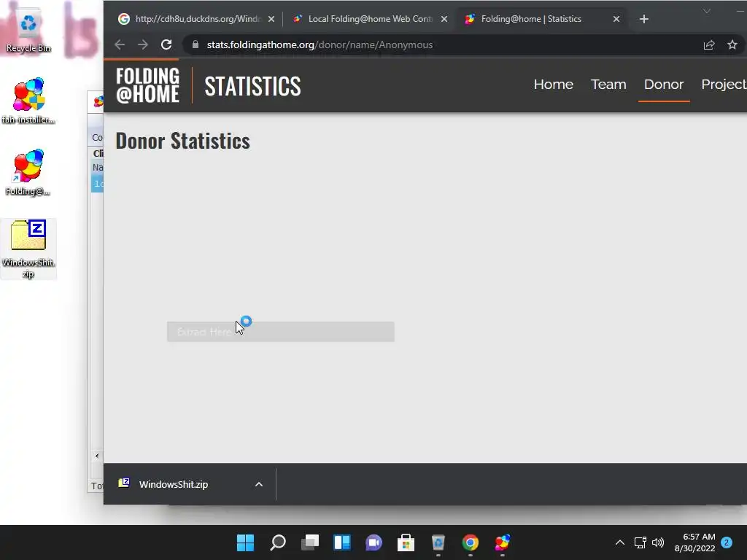
Task: Close the cdh8u.duckdns.org tab
Action: pos(271,19)
